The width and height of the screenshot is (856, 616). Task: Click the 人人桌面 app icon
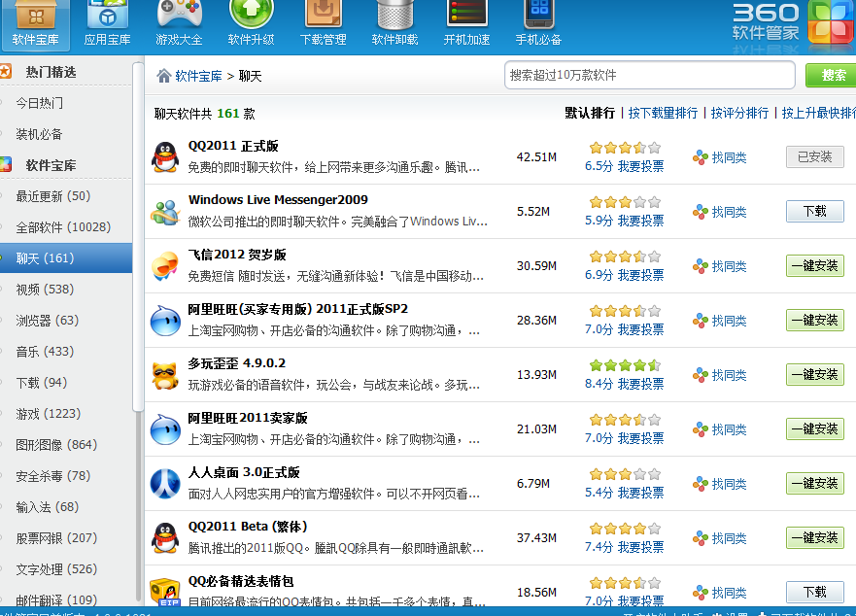[165, 484]
